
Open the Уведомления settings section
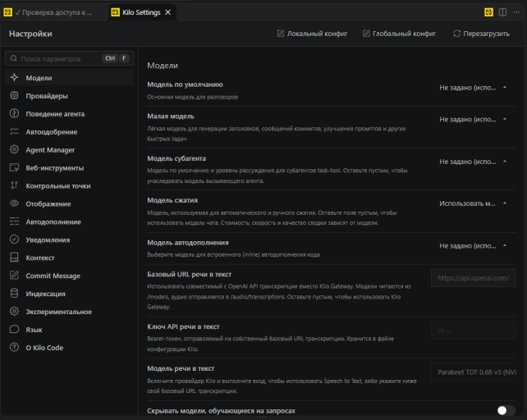coord(70,240)
